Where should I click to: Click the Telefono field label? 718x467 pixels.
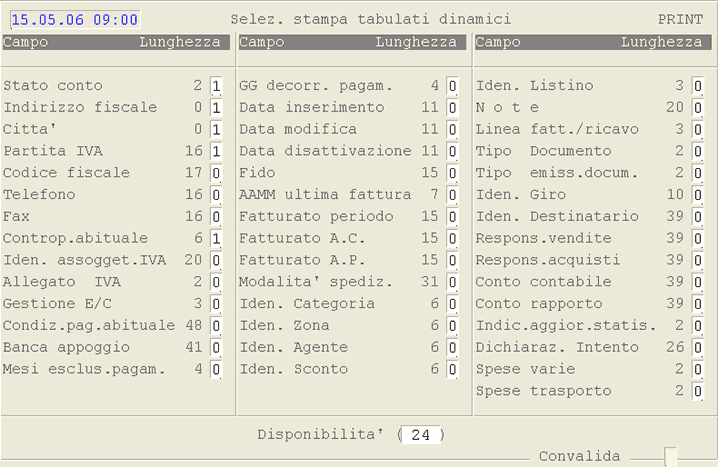[39, 195]
